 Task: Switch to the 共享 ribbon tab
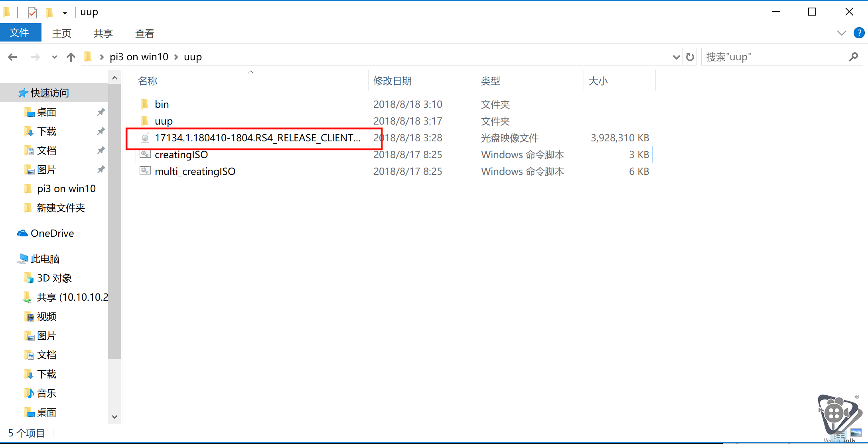103,33
